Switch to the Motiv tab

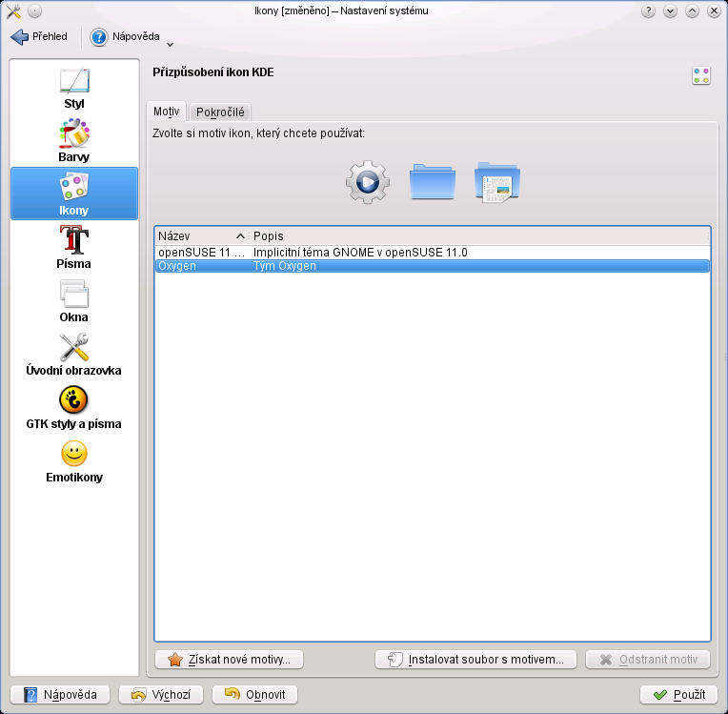[x=166, y=112]
